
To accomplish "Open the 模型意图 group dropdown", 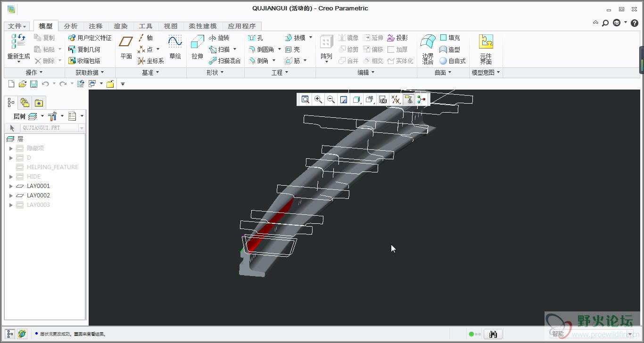I will pyautogui.click(x=486, y=73).
